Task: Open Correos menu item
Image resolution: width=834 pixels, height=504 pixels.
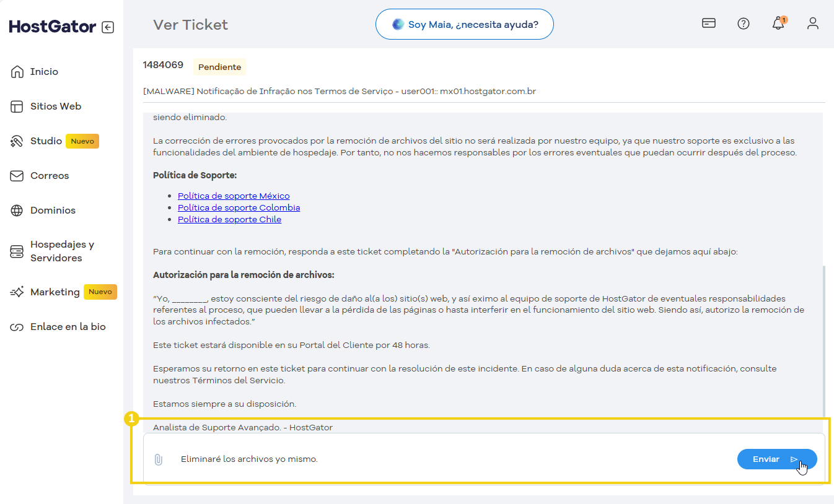Action: click(50, 176)
